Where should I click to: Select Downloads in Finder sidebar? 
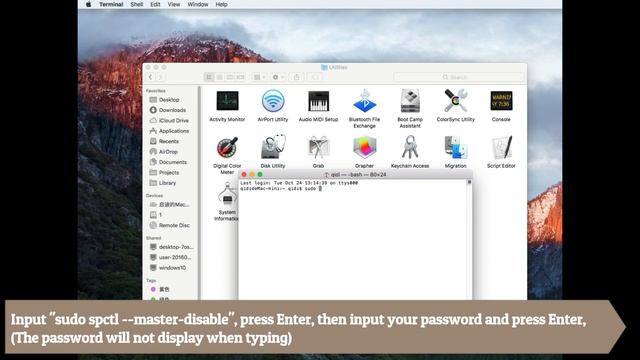169,110
